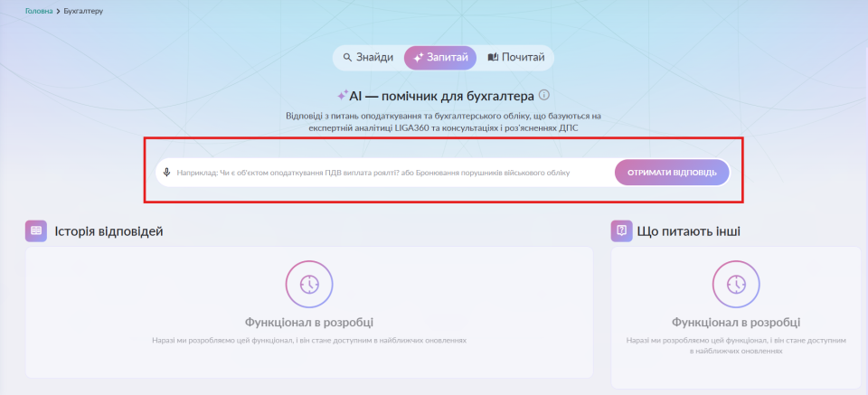Click the book icon on the Почитай tab
Screen dimensions: 868x395
point(493,58)
